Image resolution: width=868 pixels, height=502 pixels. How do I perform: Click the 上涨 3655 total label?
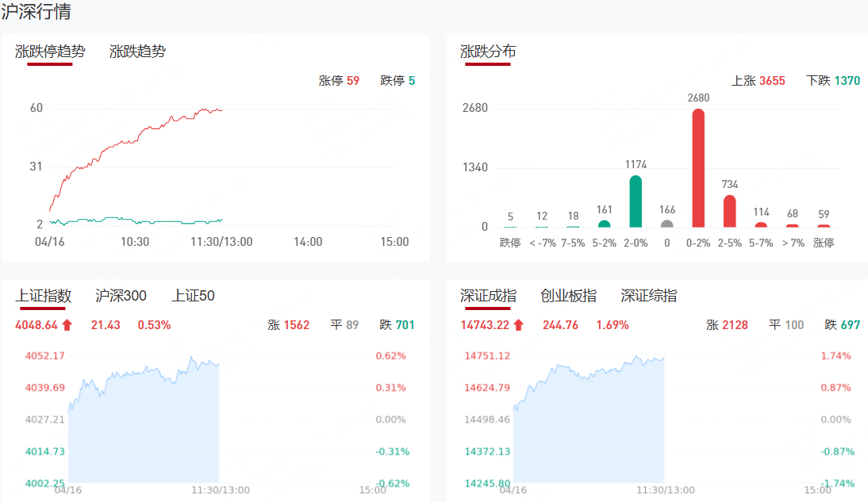(758, 81)
